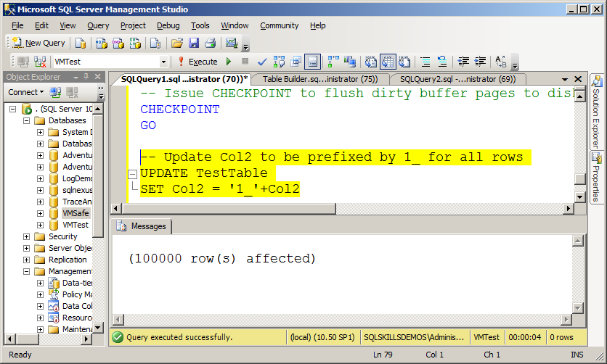Launch Activity Monitor from the toolbar
607x364 pixels.
[x=231, y=43]
